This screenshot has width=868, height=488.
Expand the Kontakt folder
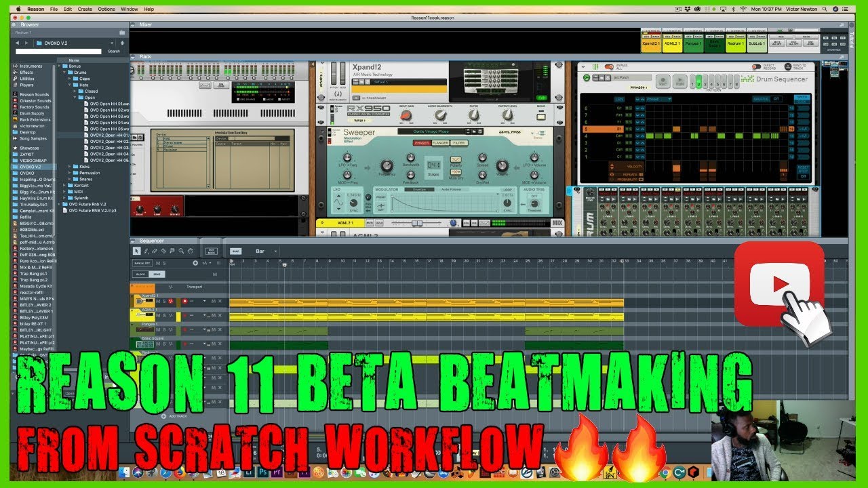[x=64, y=186]
